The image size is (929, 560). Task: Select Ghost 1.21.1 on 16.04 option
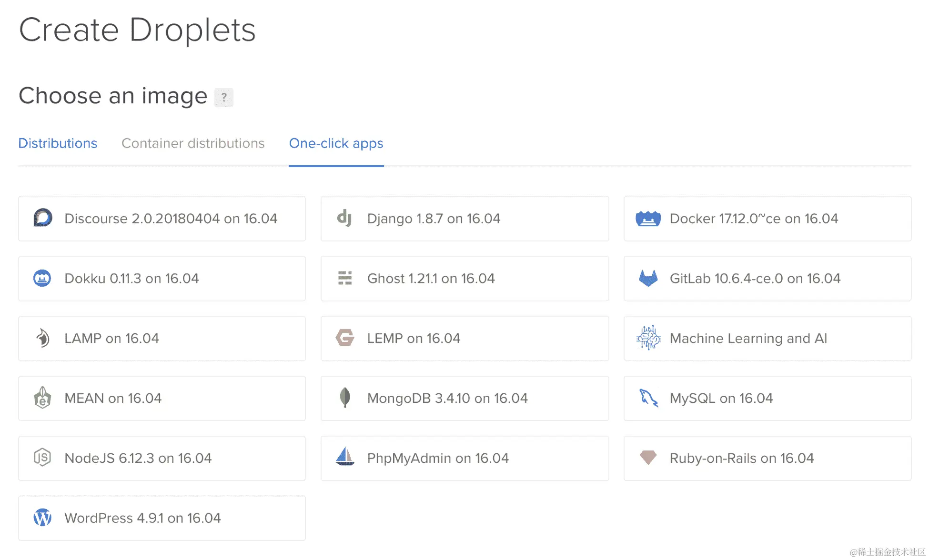[x=464, y=279]
